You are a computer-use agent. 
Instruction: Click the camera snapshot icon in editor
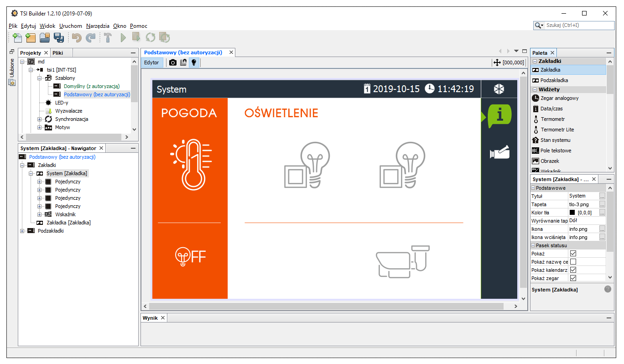(173, 62)
